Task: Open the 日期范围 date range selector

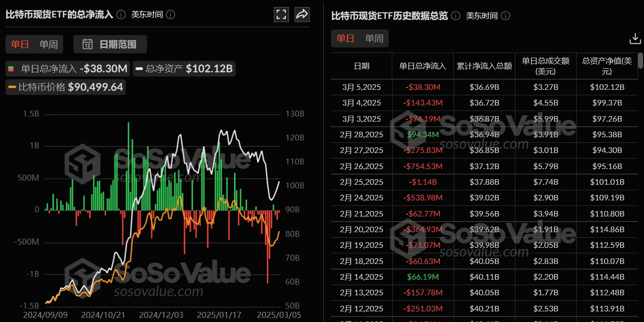Action: [109, 44]
